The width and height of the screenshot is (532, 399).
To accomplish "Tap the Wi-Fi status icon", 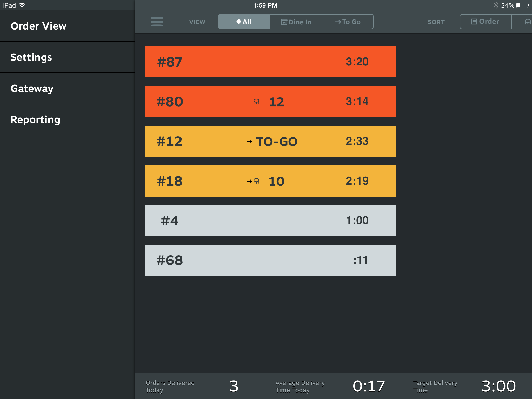I will coord(22,5).
